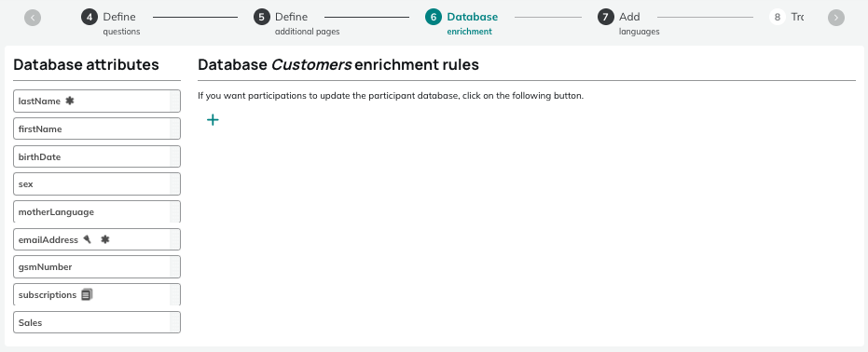Click step 7 number circle
The image size is (868, 352).
[x=606, y=17]
